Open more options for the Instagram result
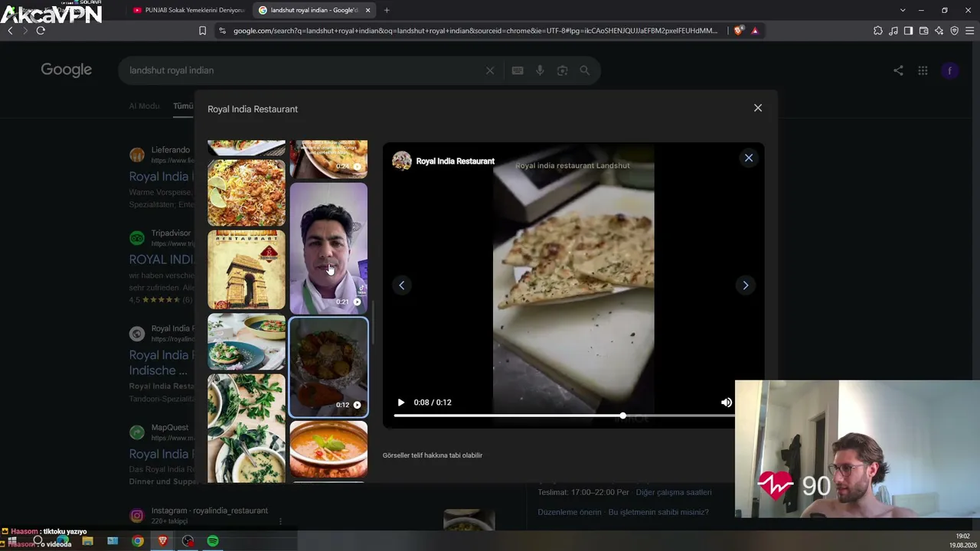The height and width of the screenshot is (551, 980). pos(280,521)
